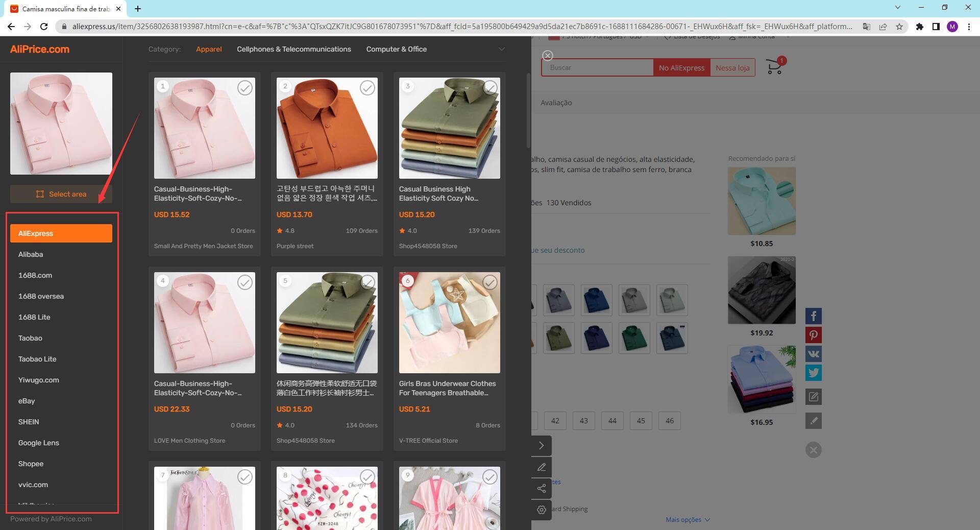The height and width of the screenshot is (530, 980).
Task: Bookmark this page with star icon
Action: (899, 27)
